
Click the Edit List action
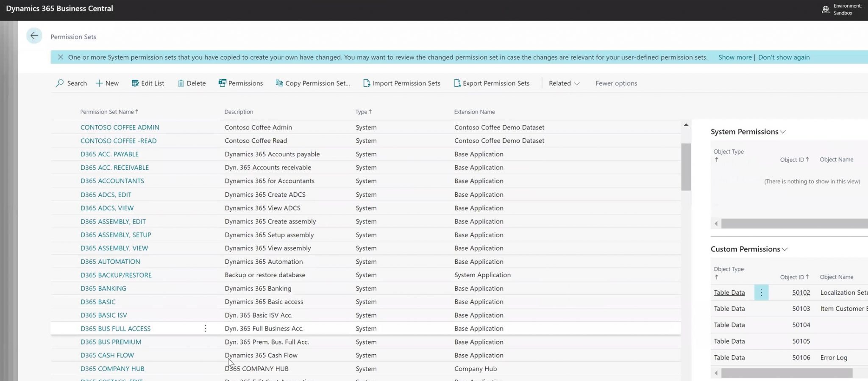(148, 83)
